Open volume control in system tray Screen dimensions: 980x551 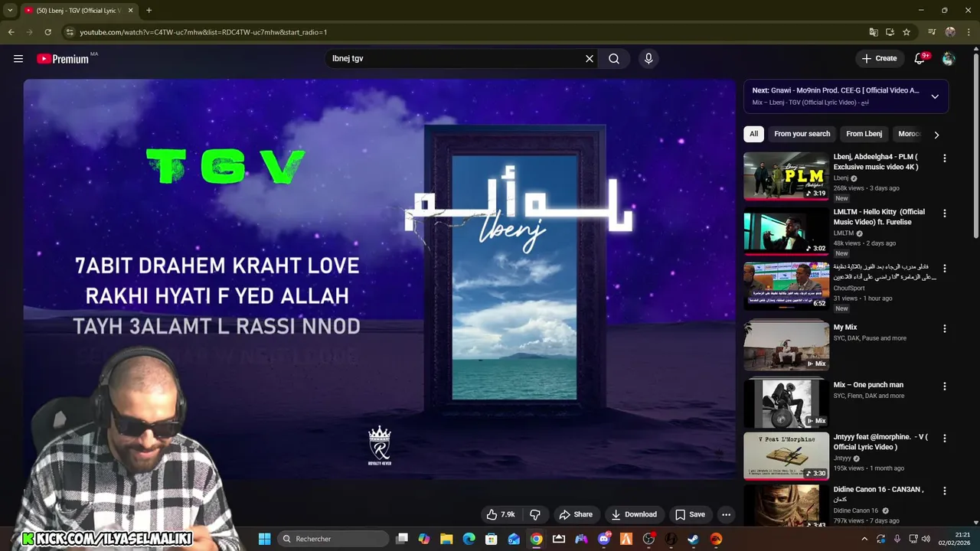[926, 539]
